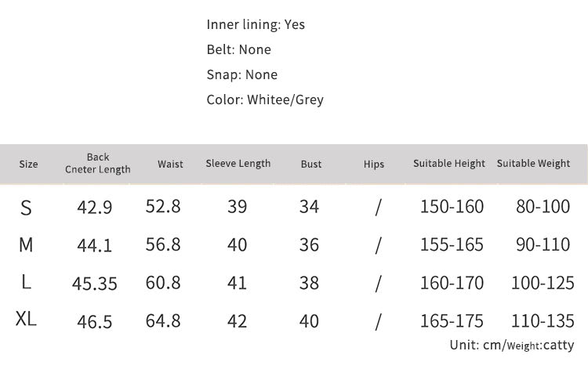Click the Hips column header
The height and width of the screenshot is (380, 588).
tap(374, 164)
